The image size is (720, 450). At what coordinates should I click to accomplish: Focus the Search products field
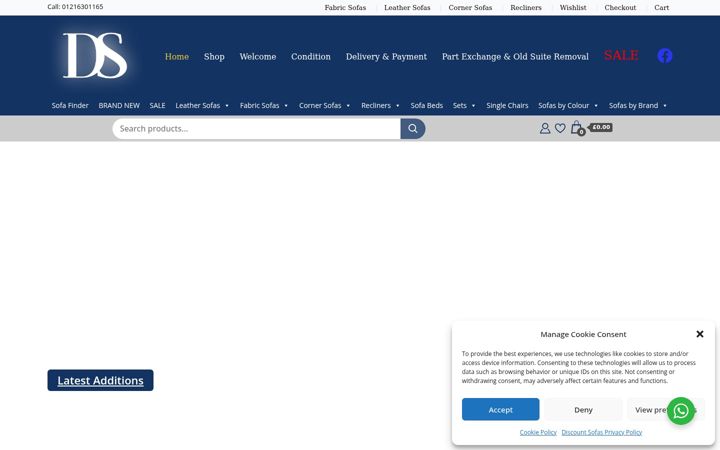[x=257, y=129]
